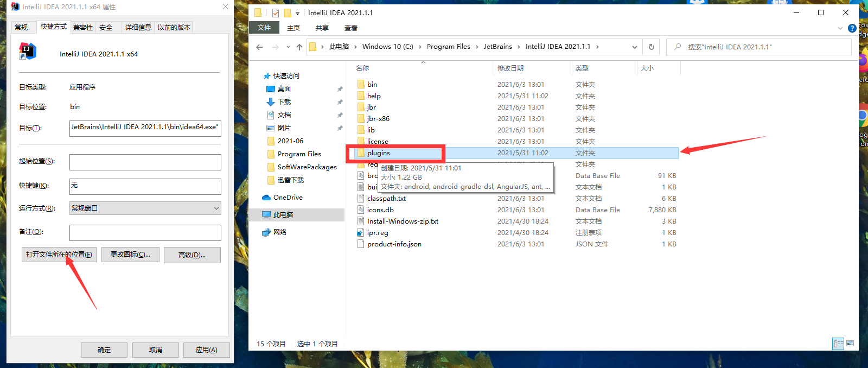Open the File (文件) ribbon tab
This screenshot has height=368, width=868.
click(x=264, y=28)
